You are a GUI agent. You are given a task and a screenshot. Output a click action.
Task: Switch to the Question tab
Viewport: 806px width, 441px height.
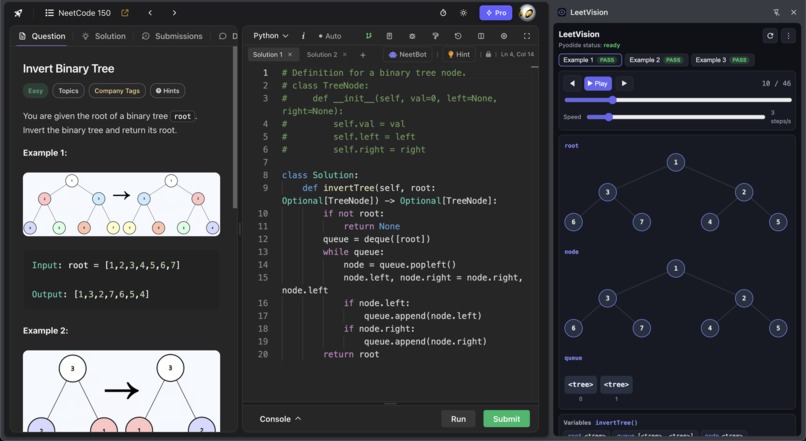click(x=42, y=36)
